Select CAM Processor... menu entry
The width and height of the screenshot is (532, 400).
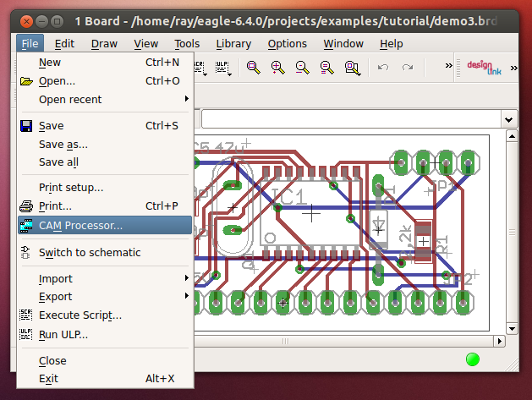pyautogui.click(x=105, y=225)
